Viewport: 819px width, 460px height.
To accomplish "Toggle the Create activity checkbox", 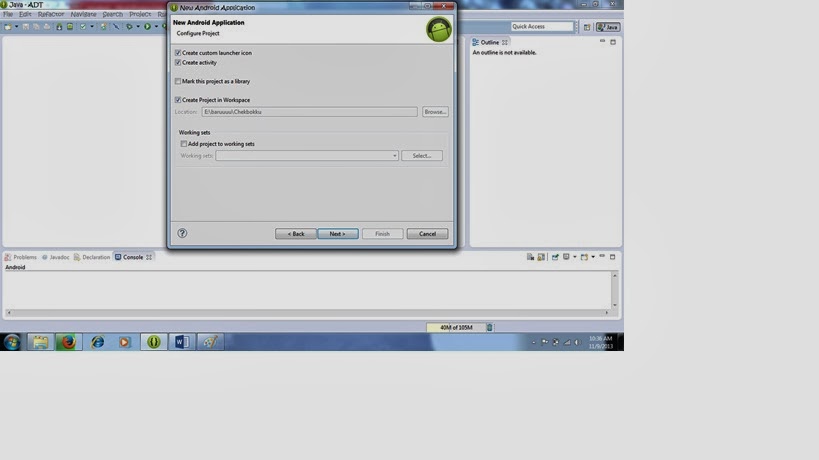I will coord(178,63).
